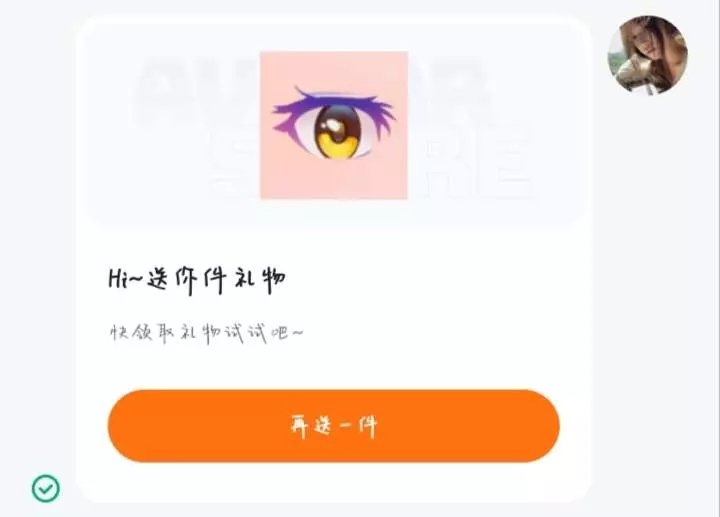Click the 快领取礼物试试吧~ subtitle text
This screenshot has width=720, height=517.
[x=206, y=333]
